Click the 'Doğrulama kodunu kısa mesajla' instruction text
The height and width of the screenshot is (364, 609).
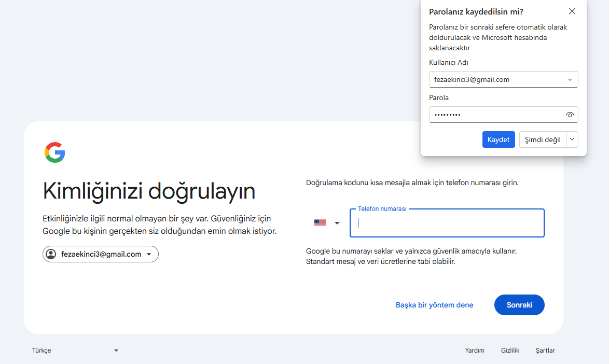[x=412, y=183]
